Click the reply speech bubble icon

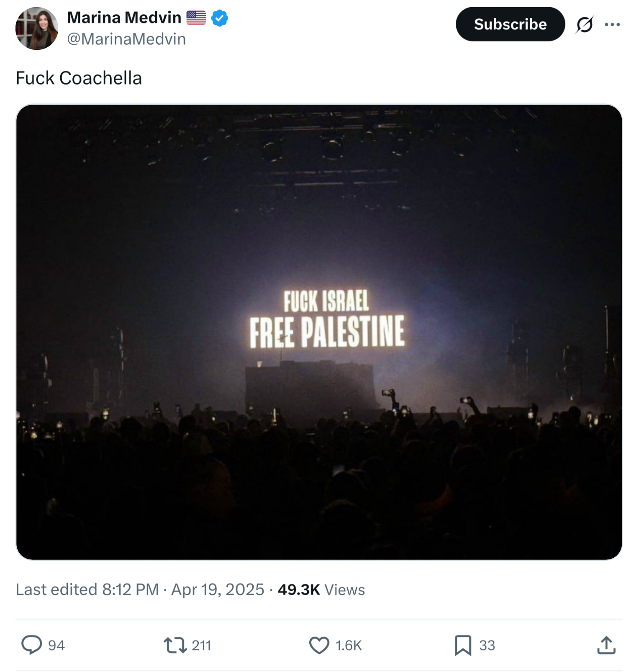click(32, 645)
